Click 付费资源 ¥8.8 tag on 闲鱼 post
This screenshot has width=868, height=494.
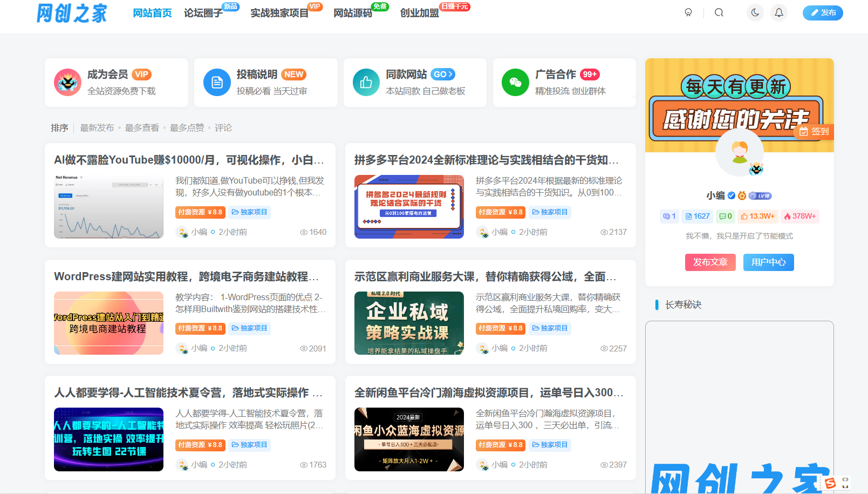(501, 445)
